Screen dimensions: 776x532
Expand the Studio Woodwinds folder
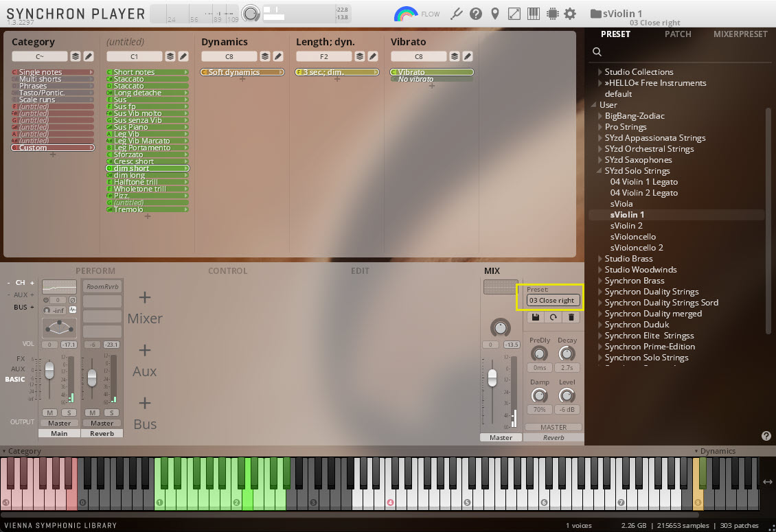pyautogui.click(x=600, y=270)
